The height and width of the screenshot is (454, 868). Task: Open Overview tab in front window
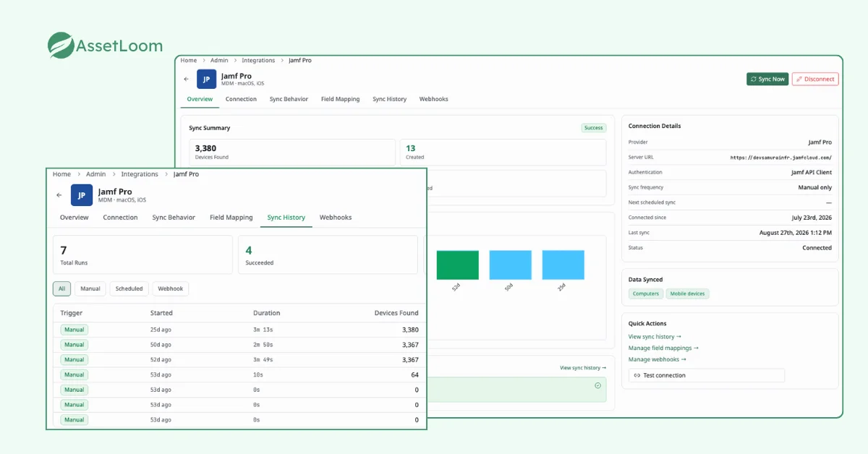tap(75, 218)
